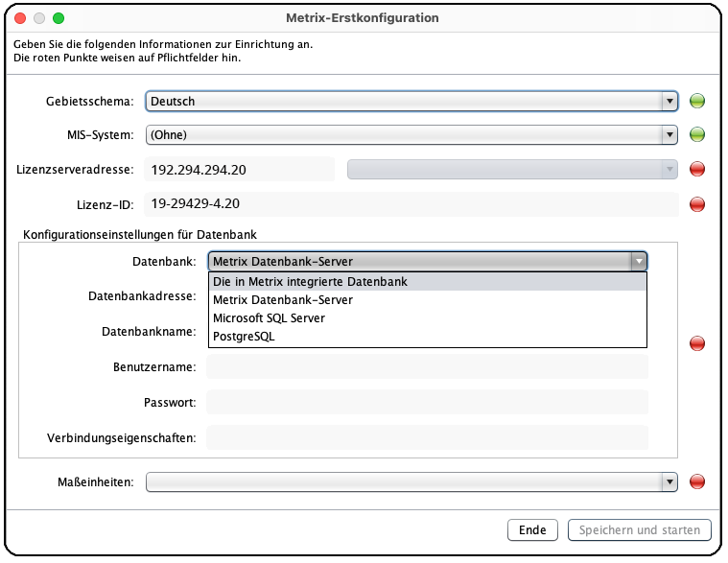The width and height of the screenshot is (728, 563).
Task: Click red indicator next to Lizenzserveradresse
Action: tap(697, 170)
